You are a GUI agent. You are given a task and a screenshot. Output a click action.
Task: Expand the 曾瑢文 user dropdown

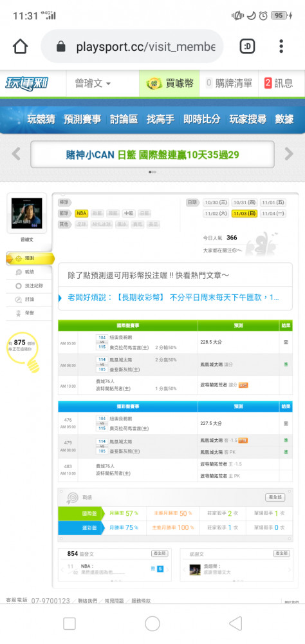[x=93, y=84]
